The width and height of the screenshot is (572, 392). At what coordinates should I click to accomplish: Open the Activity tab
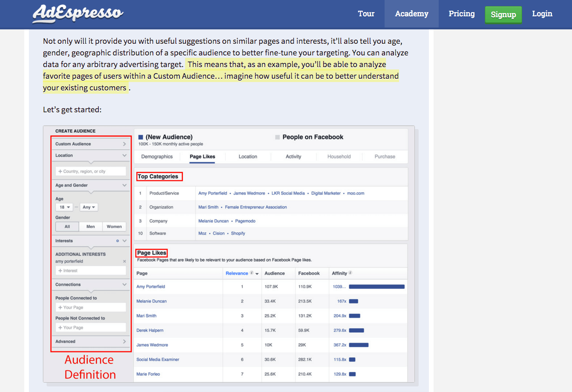click(x=294, y=157)
